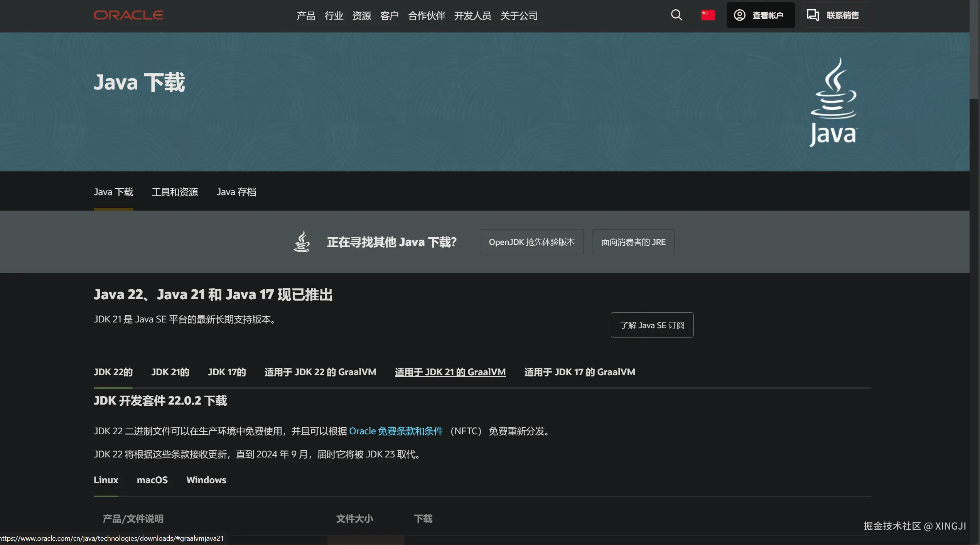Click the 面向消费者的 JRE button

(x=633, y=242)
